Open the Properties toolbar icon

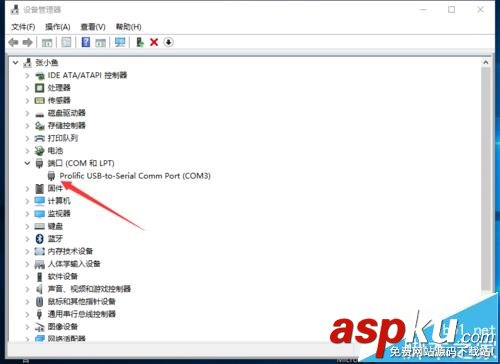point(66,42)
